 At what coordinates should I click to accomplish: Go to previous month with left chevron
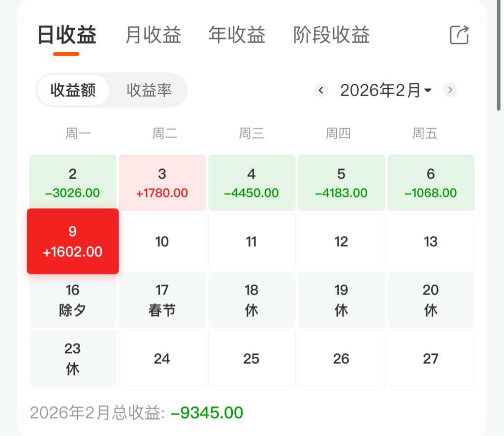pos(321,90)
